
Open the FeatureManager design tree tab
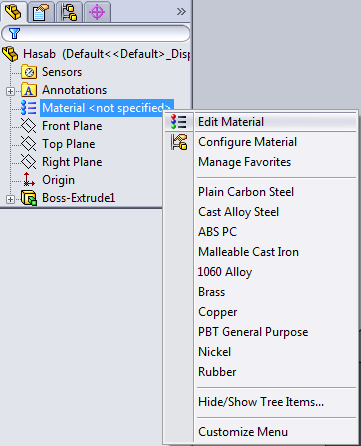[x=13, y=12]
